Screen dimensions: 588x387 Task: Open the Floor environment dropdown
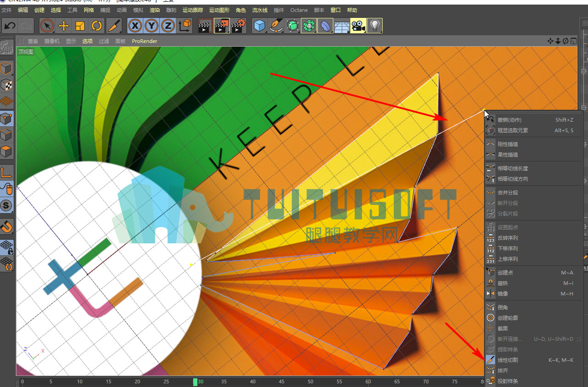click(342, 26)
